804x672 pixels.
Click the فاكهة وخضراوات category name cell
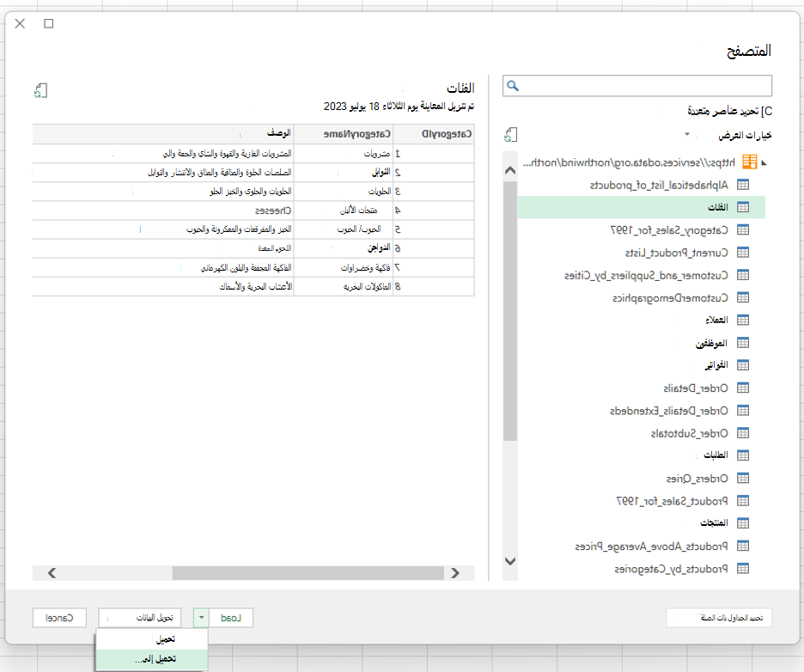point(343,268)
